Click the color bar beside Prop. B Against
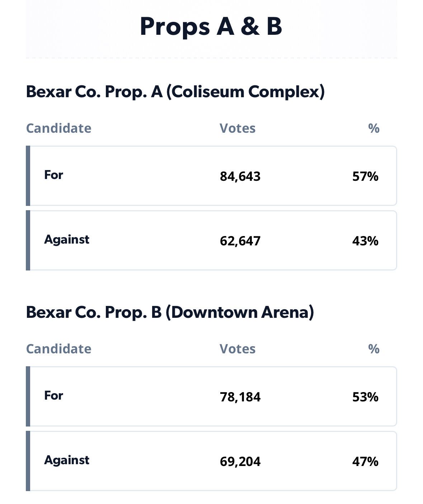 28,461
